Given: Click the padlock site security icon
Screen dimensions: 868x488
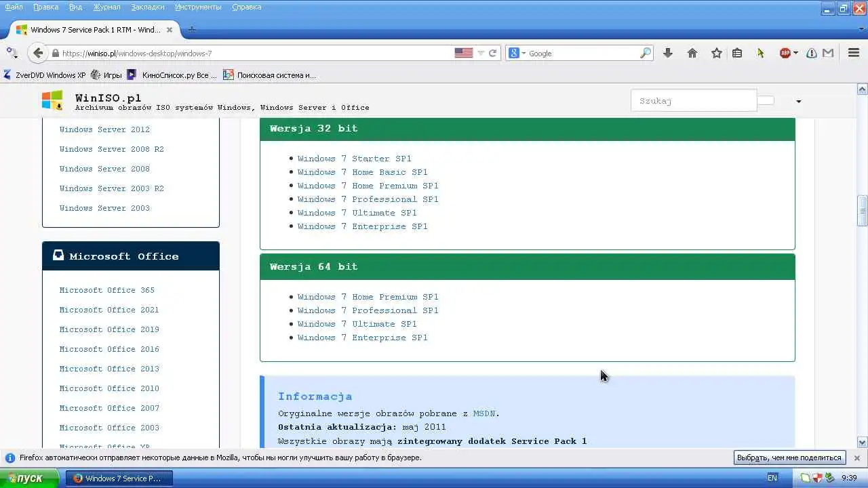Looking at the screenshot, I should [x=56, y=53].
